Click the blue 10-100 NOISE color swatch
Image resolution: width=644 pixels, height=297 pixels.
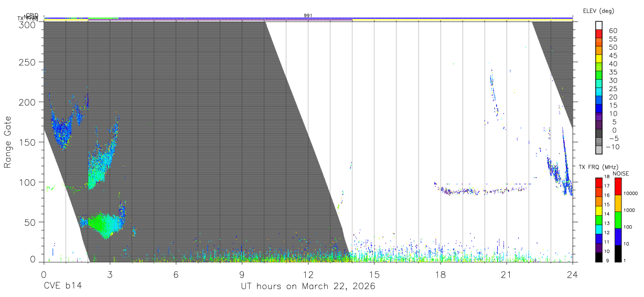(618, 237)
